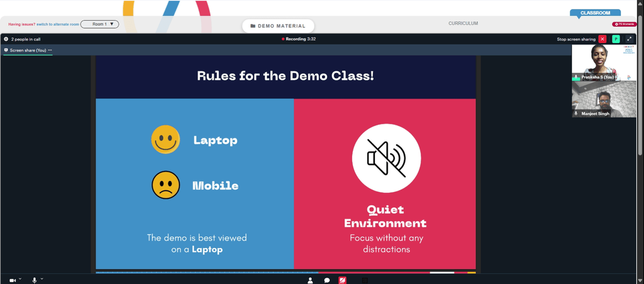The image size is (644, 284).
Task: Click the green P avatar button
Action: [x=616, y=39]
